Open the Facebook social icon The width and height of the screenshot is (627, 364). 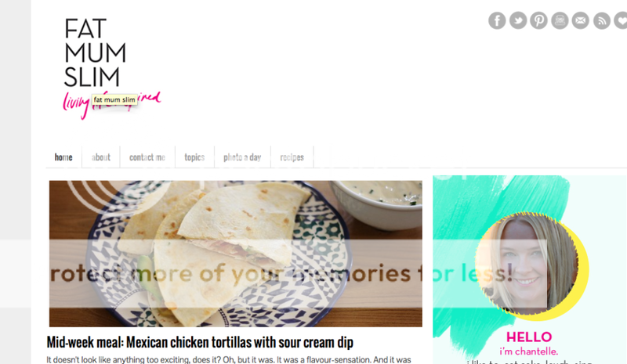click(x=497, y=20)
